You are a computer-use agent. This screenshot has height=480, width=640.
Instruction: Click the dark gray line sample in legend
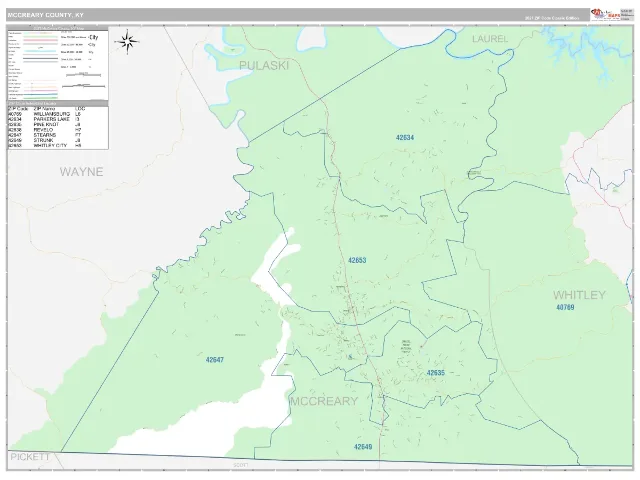click(x=40, y=58)
